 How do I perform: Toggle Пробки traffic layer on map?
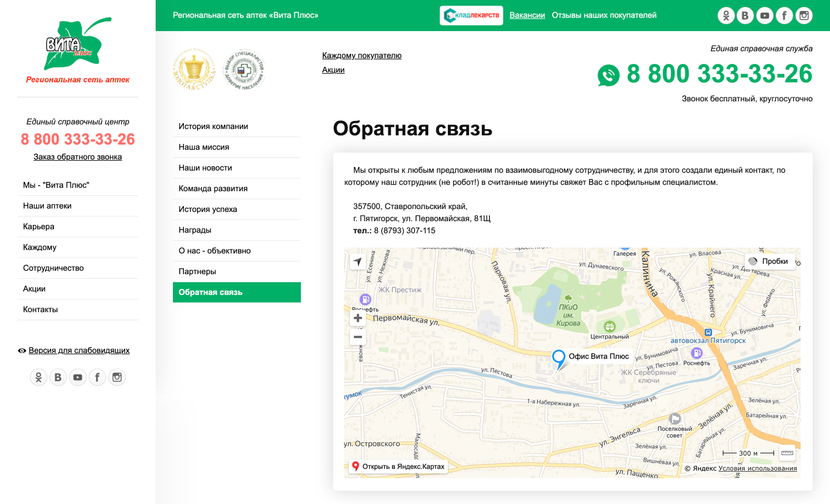point(770,262)
